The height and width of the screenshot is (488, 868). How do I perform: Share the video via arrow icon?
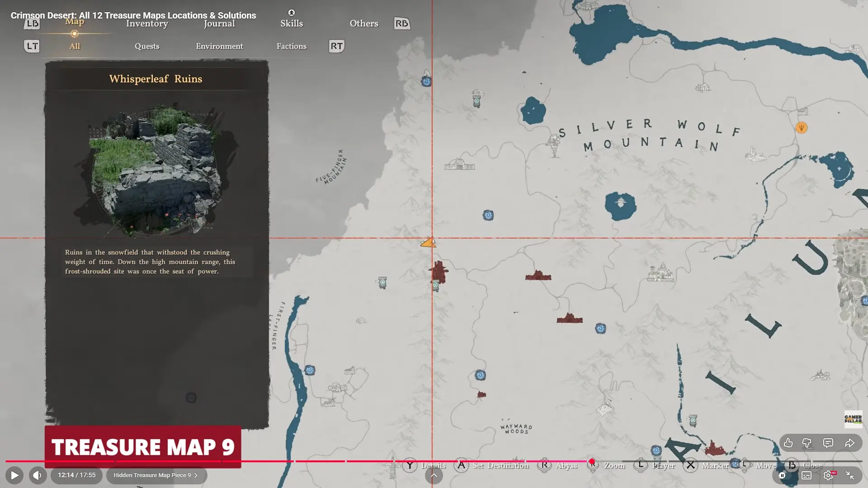pyautogui.click(x=849, y=443)
